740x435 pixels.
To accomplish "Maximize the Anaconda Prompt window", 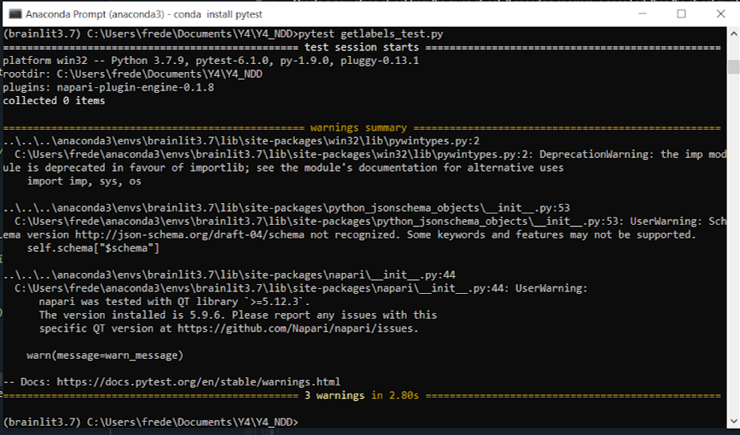I will tap(681, 14).
